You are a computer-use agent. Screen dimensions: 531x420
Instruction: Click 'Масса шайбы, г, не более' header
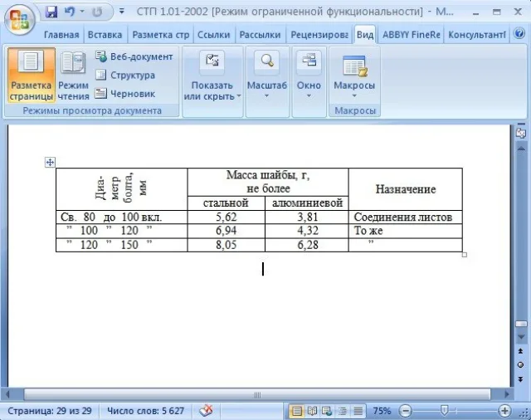point(268,182)
